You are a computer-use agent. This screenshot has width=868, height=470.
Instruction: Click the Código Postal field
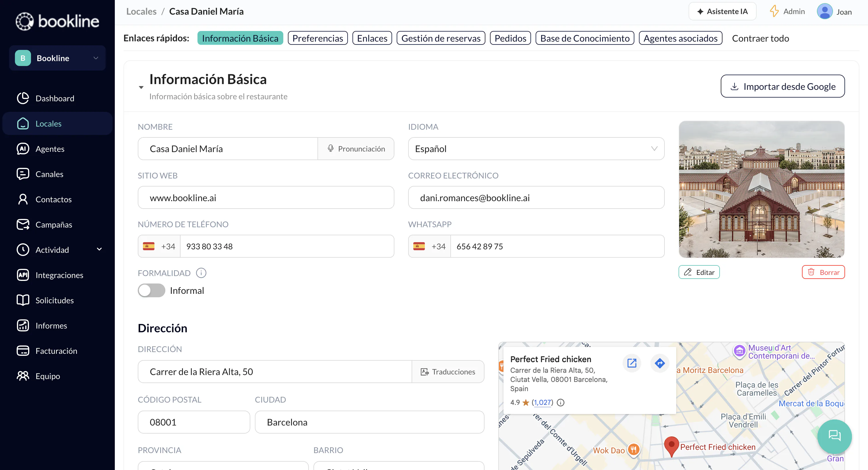pos(194,422)
